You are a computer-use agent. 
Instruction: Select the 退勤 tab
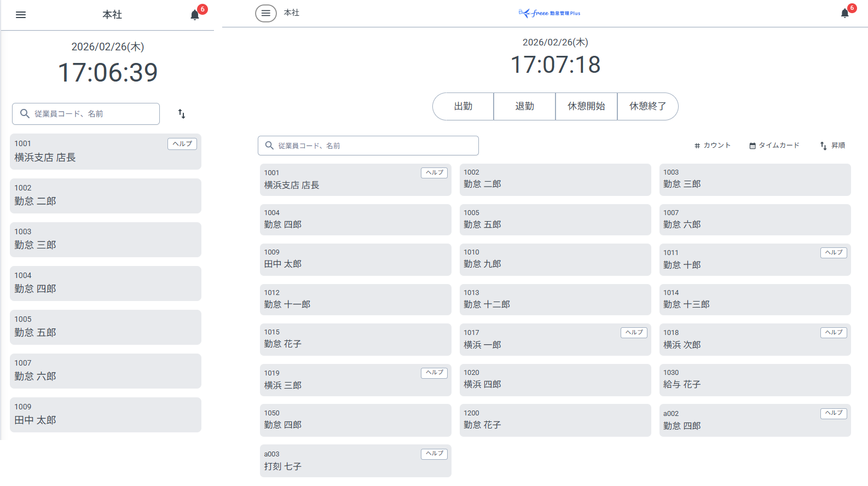[524, 106]
